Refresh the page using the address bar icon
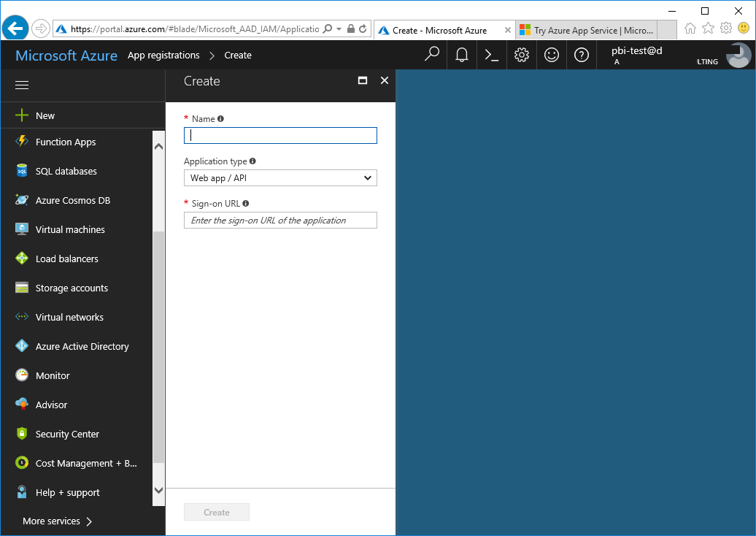756x536 pixels. [363, 29]
